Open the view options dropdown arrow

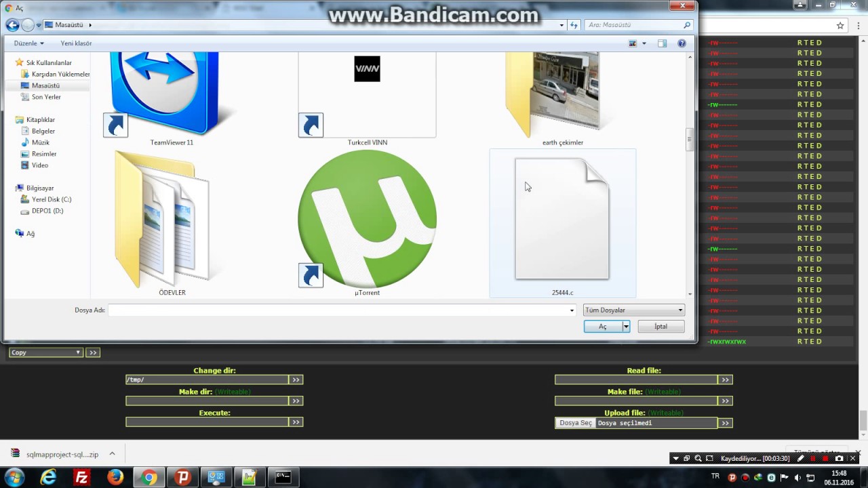point(644,43)
